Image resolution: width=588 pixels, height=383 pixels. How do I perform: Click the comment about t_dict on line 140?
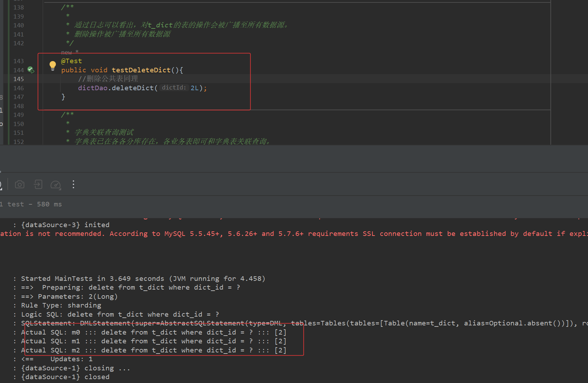point(181,25)
